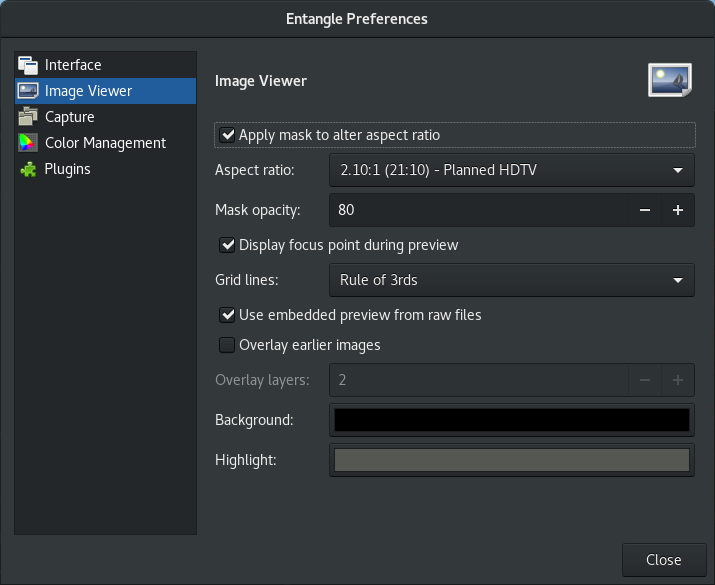The height and width of the screenshot is (585, 715).
Task: Toggle Use embedded preview from raw files
Action: [x=227, y=315]
